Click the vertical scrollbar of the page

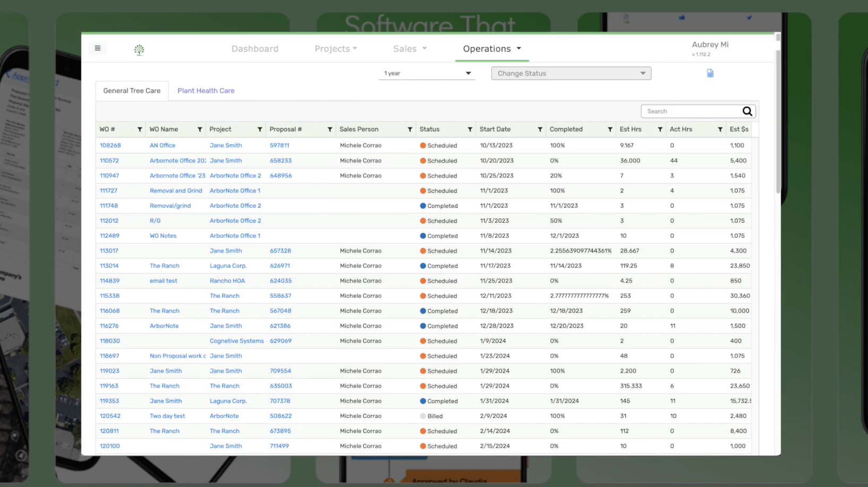pyautogui.click(x=778, y=121)
